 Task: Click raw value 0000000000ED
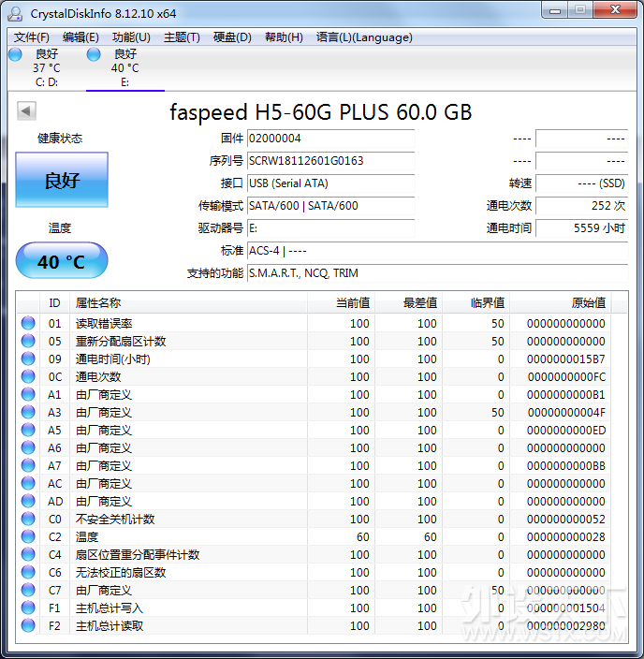(565, 431)
